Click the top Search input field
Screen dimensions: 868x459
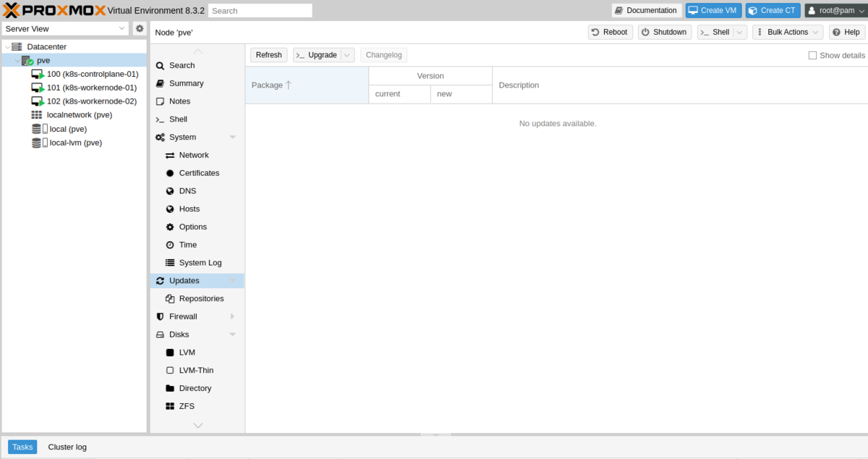point(260,11)
